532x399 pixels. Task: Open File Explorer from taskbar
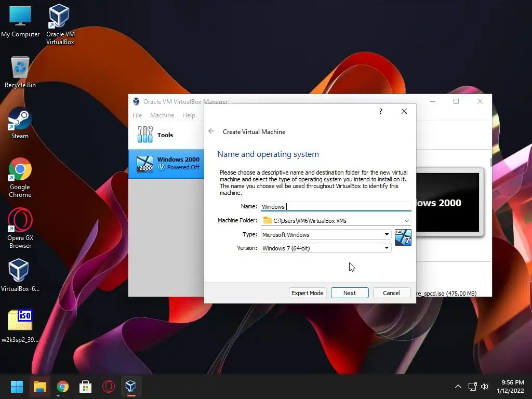[39, 387]
